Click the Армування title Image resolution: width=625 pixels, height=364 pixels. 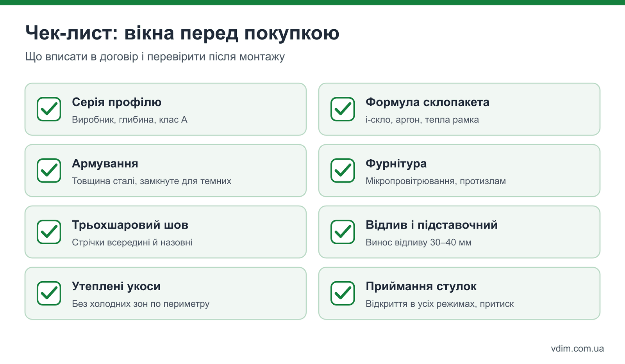(105, 163)
